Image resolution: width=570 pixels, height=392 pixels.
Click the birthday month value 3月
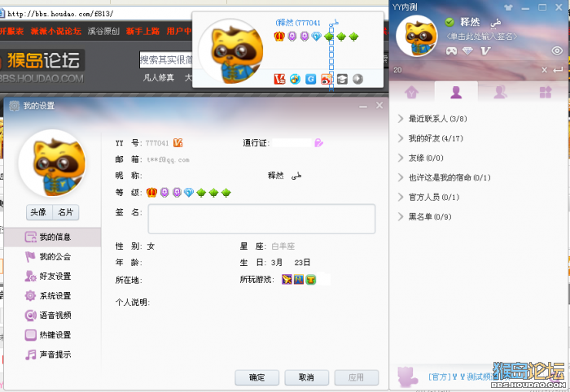277,263
